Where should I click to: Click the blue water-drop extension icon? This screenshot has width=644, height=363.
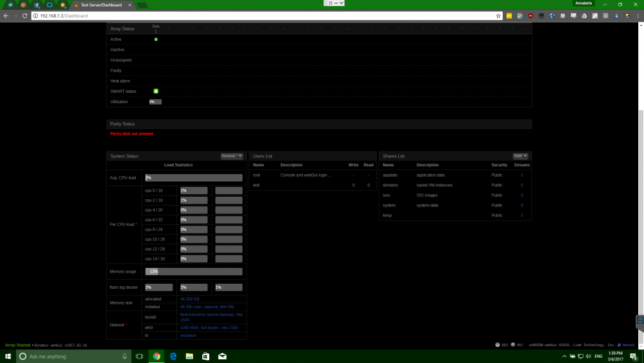pyautogui.click(x=616, y=15)
